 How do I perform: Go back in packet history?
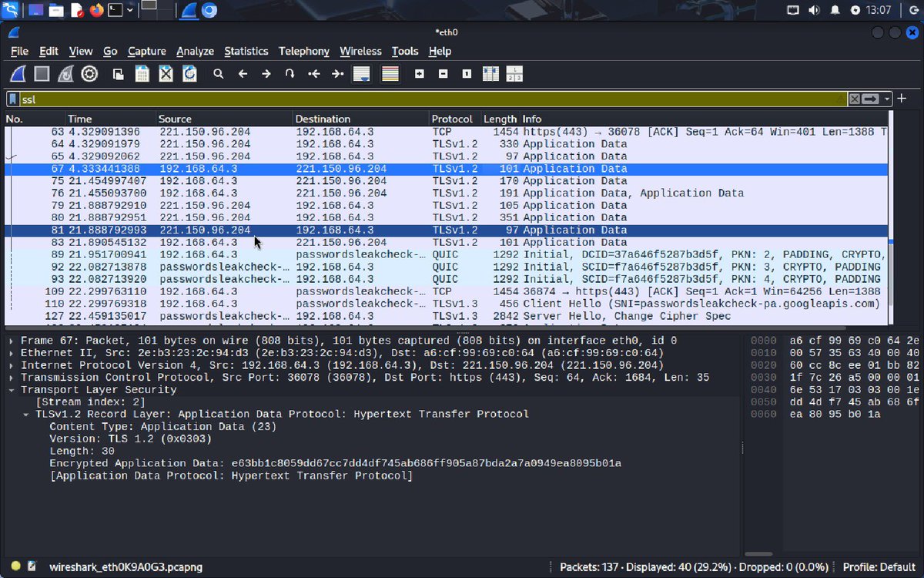pyautogui.click(x=243, y=74)
